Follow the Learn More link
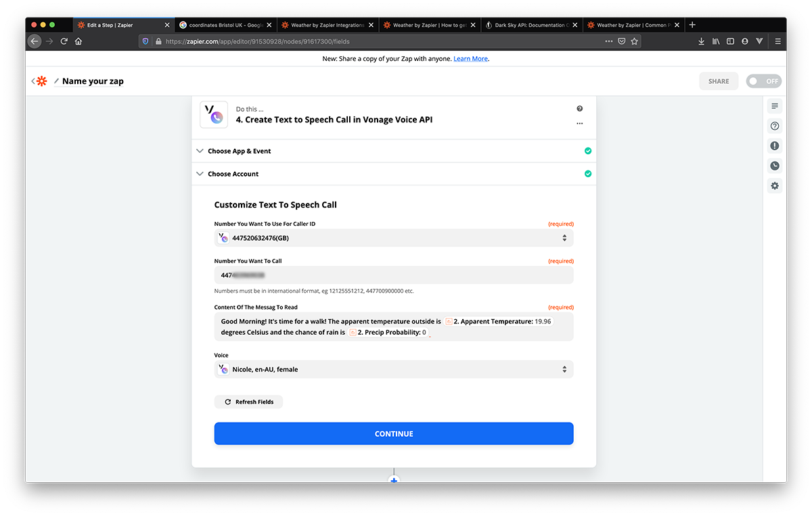Viewport: 812px width, 516px height. point(470,59)
